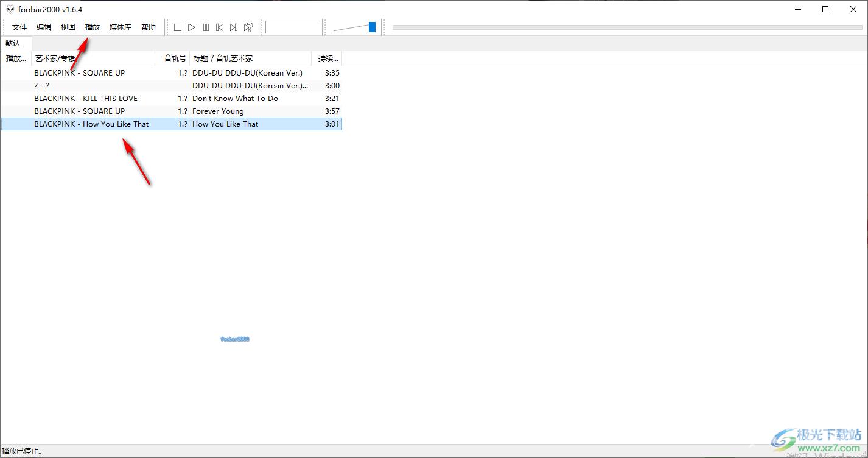
Task: Click the foobar2000 alien logo in title bar
Action: point(10,9)
